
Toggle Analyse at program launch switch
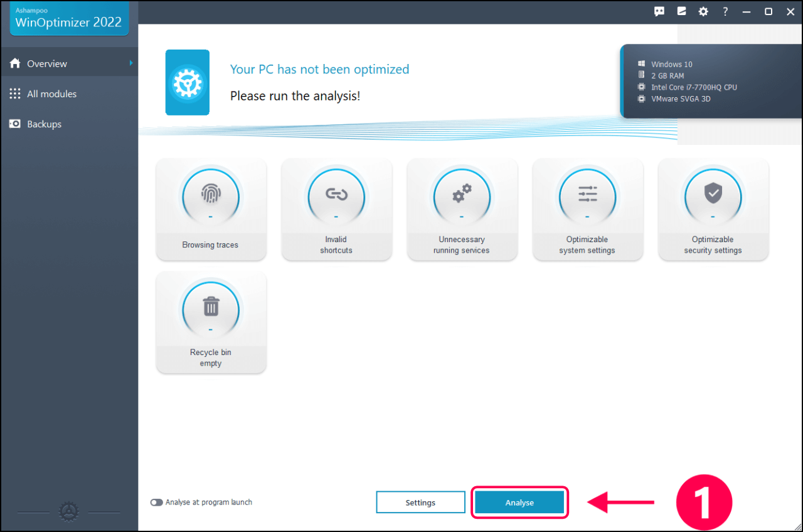pos(156,503)
